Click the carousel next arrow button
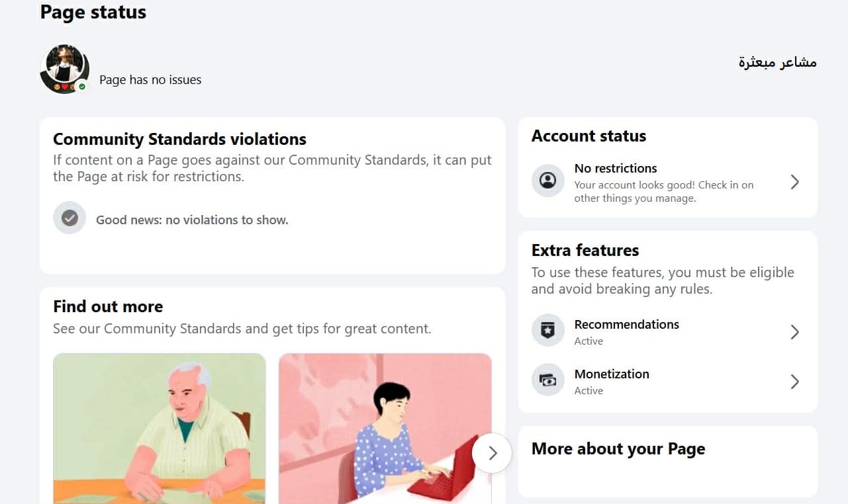Screen dimensions: 848x504 point(492,453)
